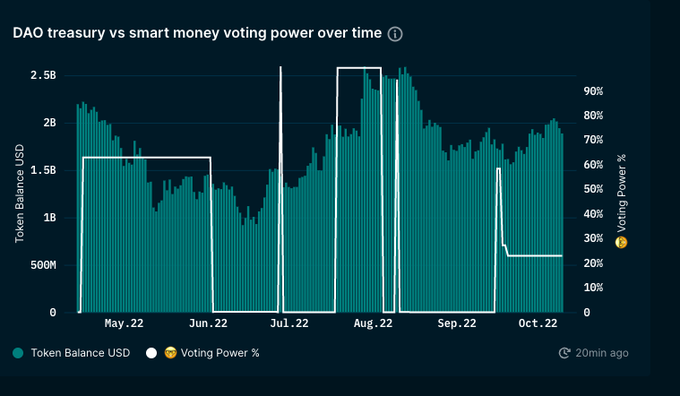The width and height of the screenshot is (680, 396).
Task: Click the 500M y-axis tick label
Action: (x=43, y=265)
